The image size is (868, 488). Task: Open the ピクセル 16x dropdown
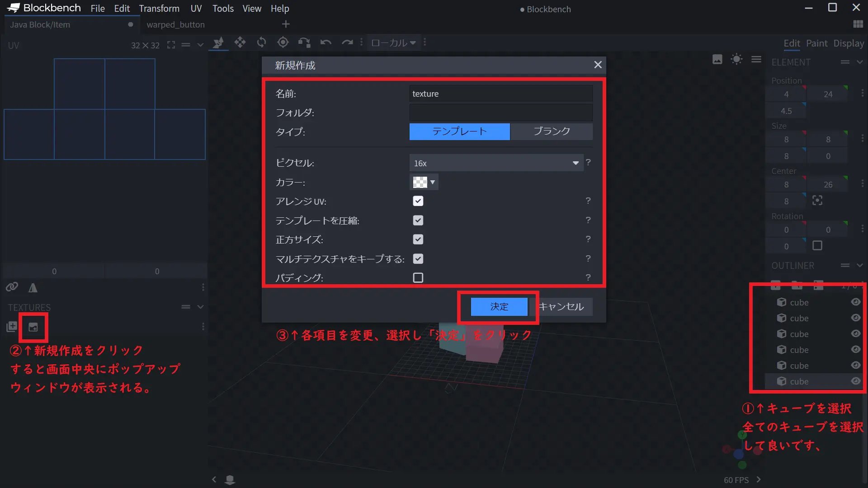(x=496, y=163)
